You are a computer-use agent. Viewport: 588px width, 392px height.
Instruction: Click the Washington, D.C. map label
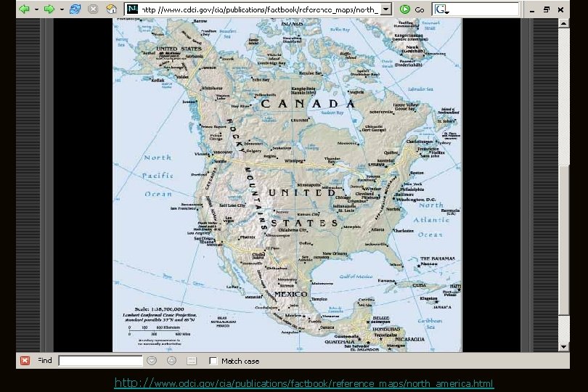[415, 200]
